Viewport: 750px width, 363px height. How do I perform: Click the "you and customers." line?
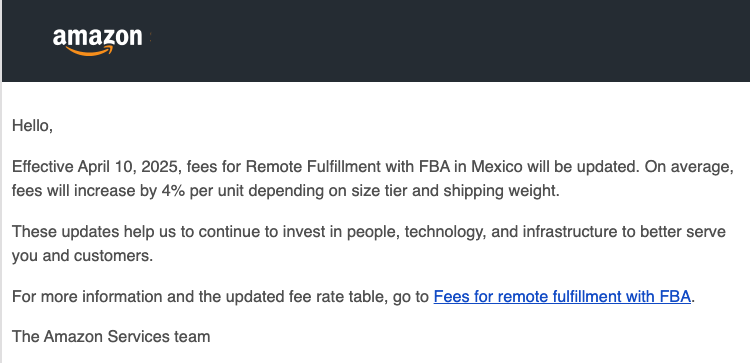coord(82,256)
